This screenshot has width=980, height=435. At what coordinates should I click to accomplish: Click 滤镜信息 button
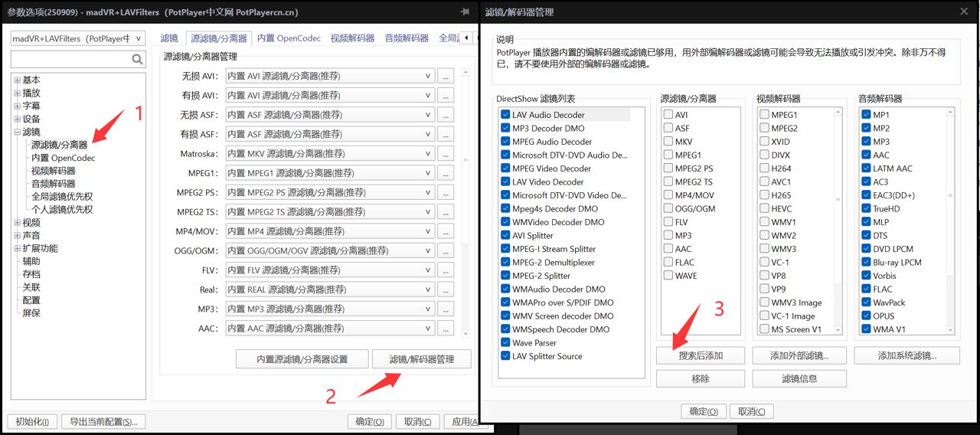799,378
